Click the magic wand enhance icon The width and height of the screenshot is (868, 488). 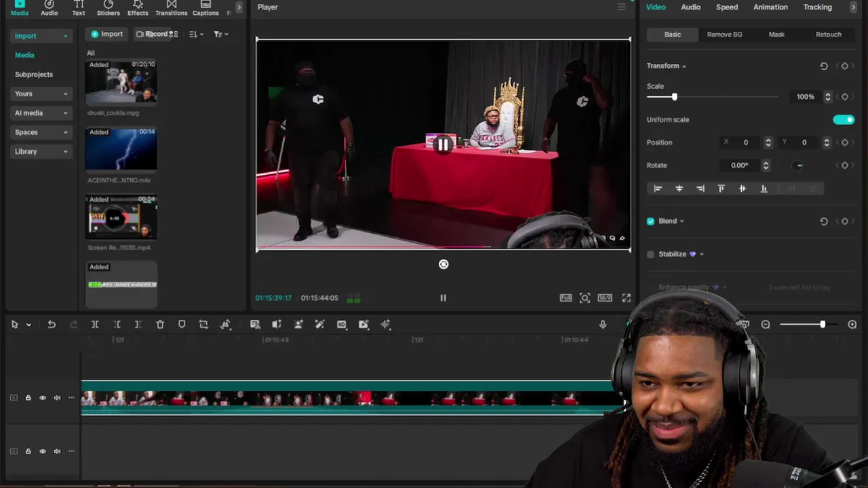tap(319, 325)
